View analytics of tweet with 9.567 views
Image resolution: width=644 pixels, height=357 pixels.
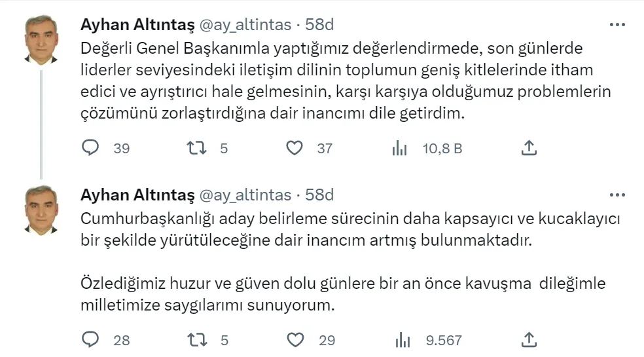pyautogui.click(x=400, y=340)
